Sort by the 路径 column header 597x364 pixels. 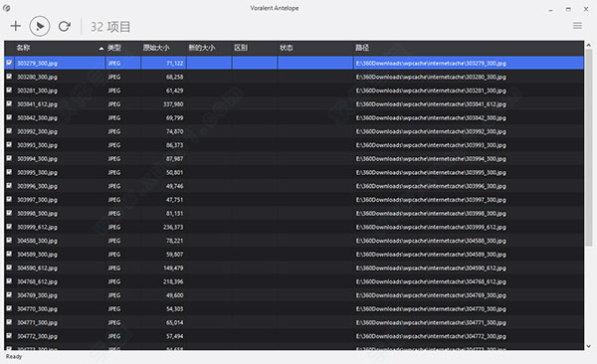(362, 48)
